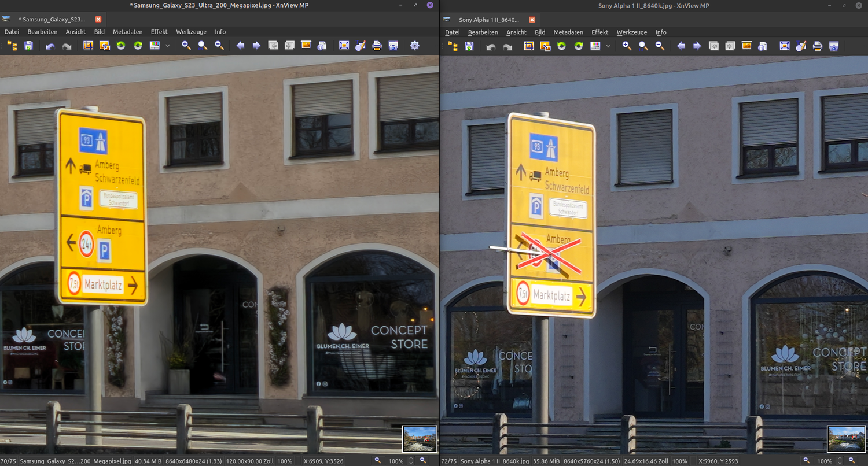The height and width of the screenshot is (466, 868).
Task: Click zoom in on the Sony window toolbar
Action: pyautogui.click(x=627, y=46)
